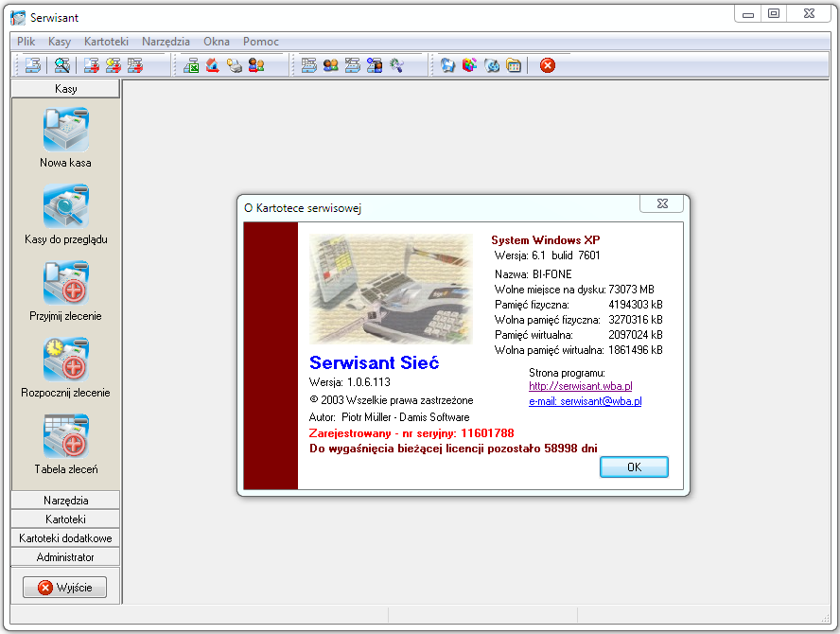Expand the Administrator sidebar group
This screenshot has width=840, height=634.
65,556
